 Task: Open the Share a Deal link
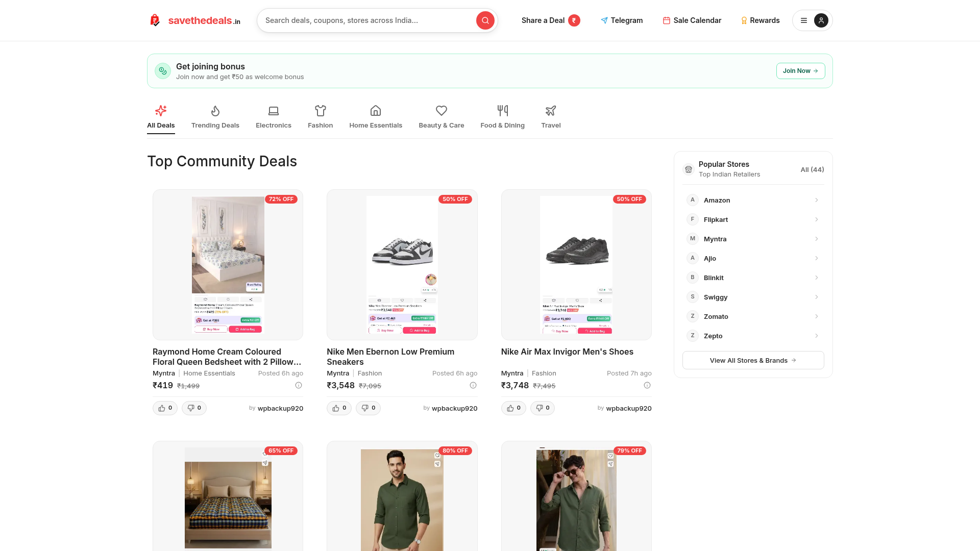tap(551, 20)
